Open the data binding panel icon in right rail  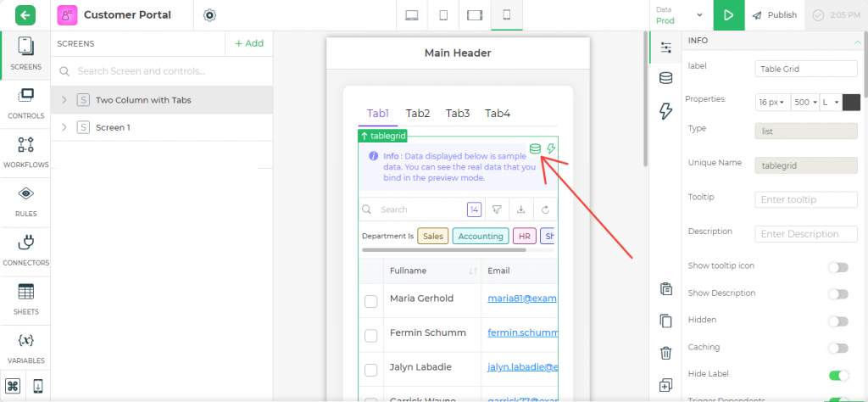[x=666, y=79]
